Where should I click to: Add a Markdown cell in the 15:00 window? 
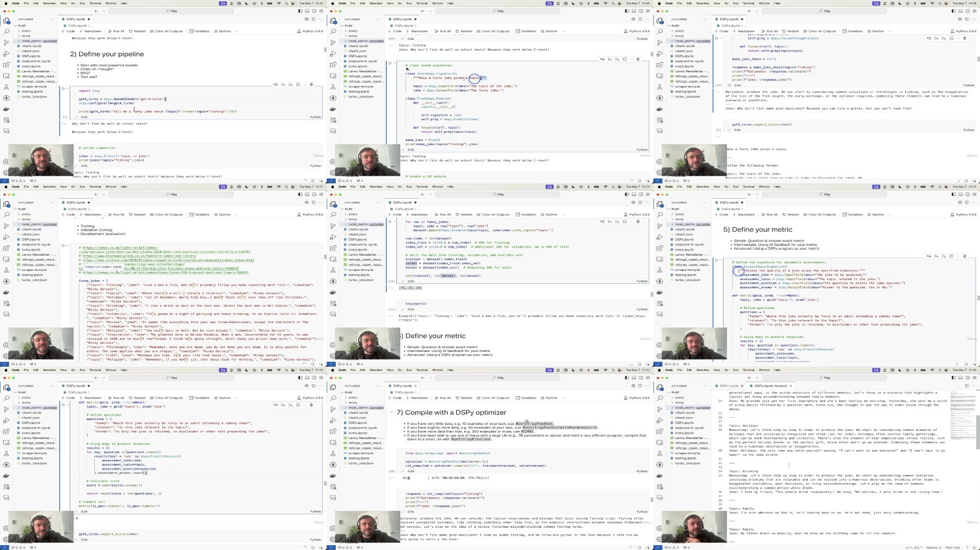pos(91,398)
